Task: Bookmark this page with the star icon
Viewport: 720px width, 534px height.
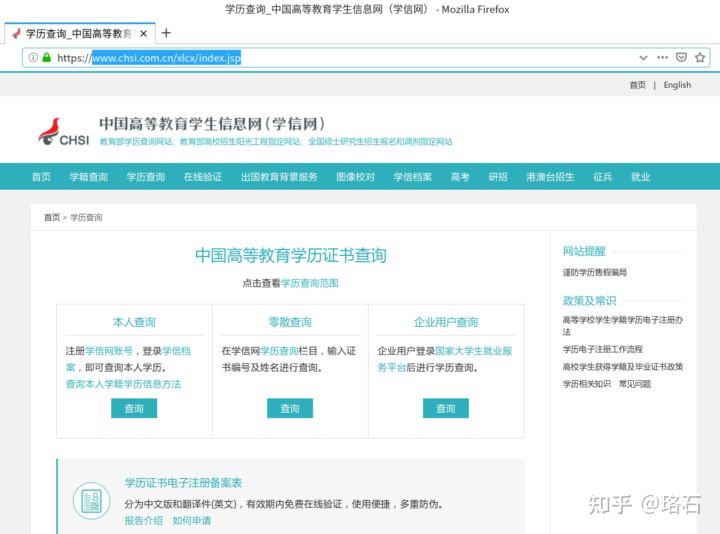Action: (700, 57)
